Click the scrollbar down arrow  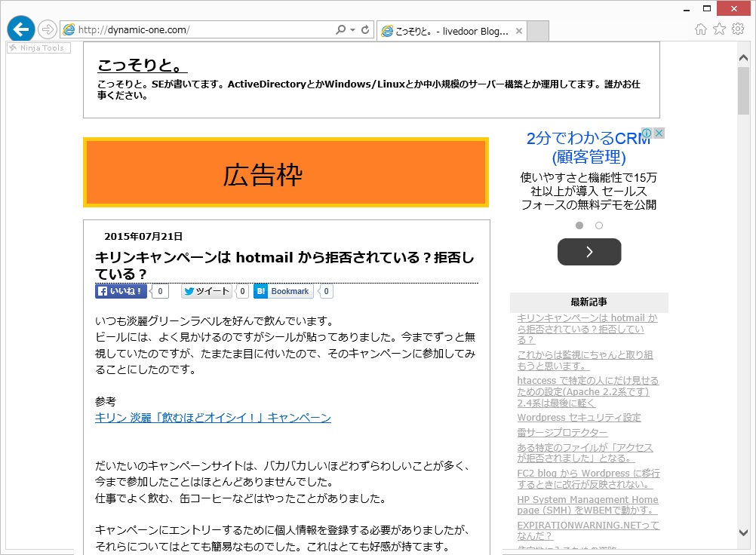pos(743,533)
